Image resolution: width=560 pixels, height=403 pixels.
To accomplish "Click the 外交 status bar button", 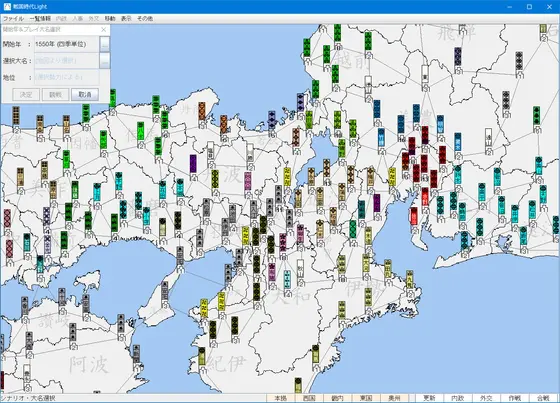I will (x=486, y=398).
